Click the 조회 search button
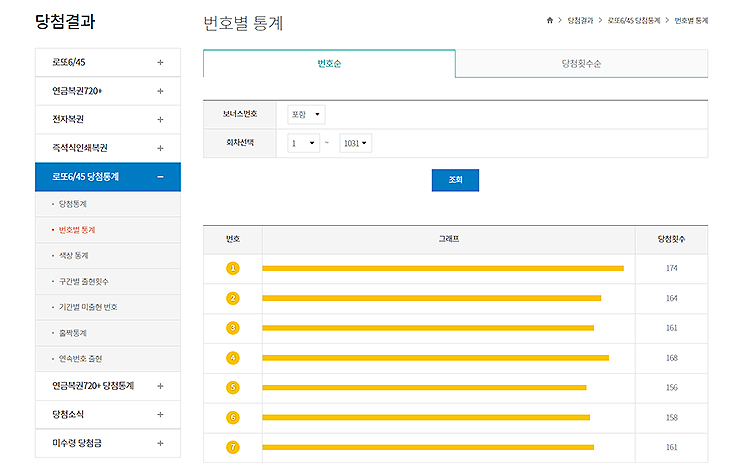Screen dimensions: 740x463 tap(455, 180)
